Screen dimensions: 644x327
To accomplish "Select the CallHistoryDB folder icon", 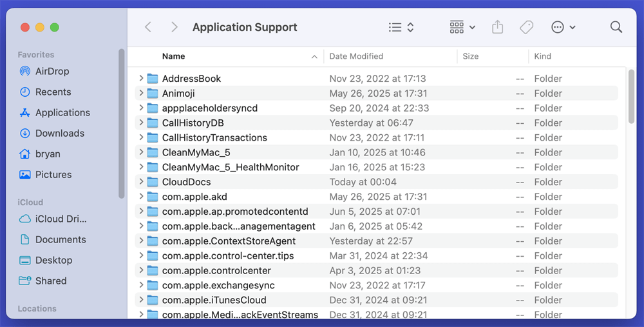I will click(x=153, y=123).
